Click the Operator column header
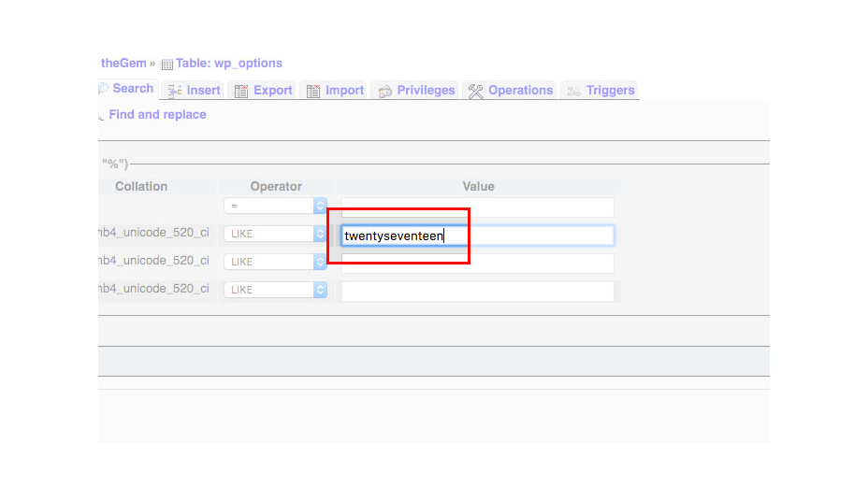Viewport: 868px width, 500px height. [276, 186]
